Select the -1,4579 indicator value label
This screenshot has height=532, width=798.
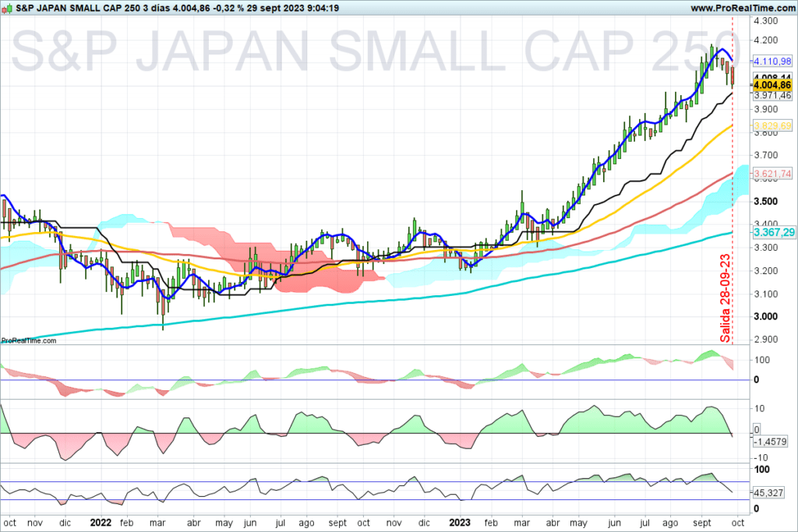pos(770,442)
